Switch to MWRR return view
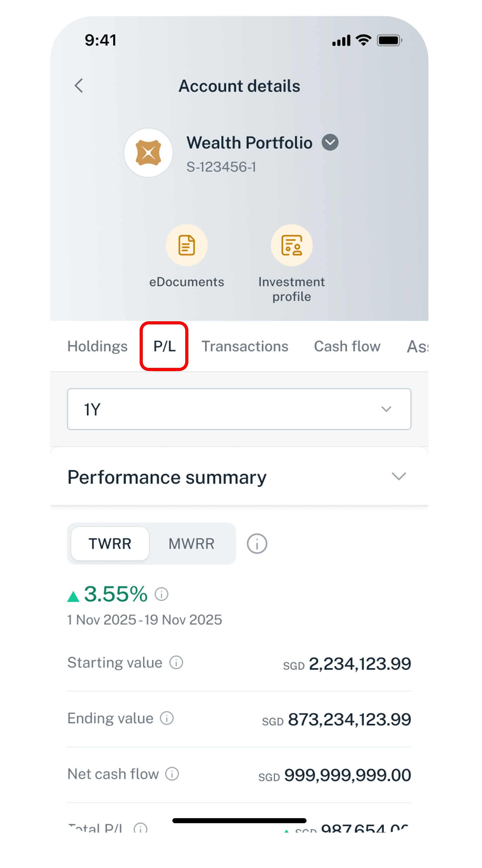The image size is (482, 868). pos(191,544)
